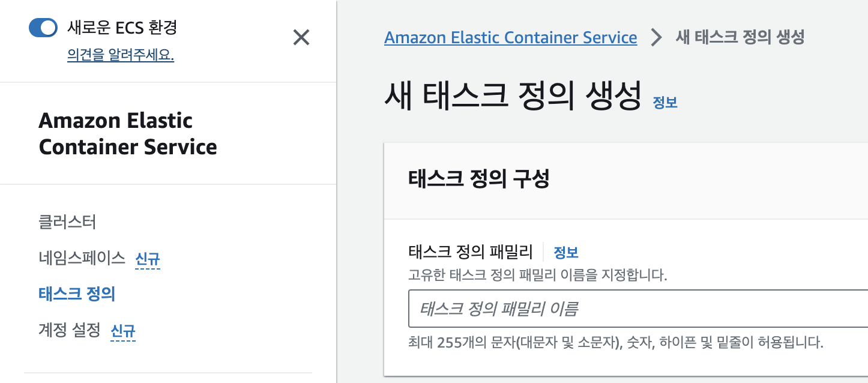Open the 정보 help next to 새 태스크 정의 생성
This screenshot has width=868, height=383.
click(665, 103)
